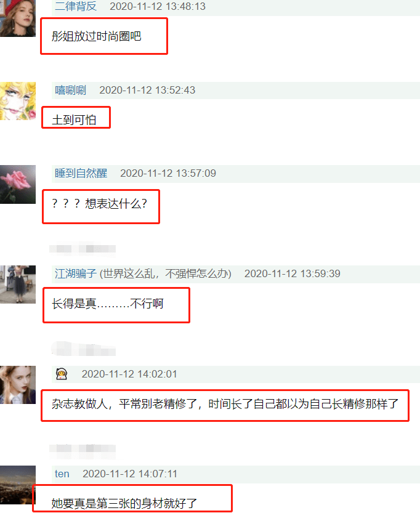Screen dimensions: 420x513
Task: Click blurred reply text below 睡到自然醒's comment
Action: (83, 249)
